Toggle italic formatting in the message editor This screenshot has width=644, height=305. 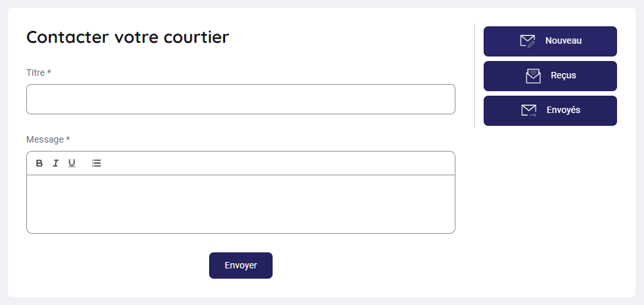(56, 163)
